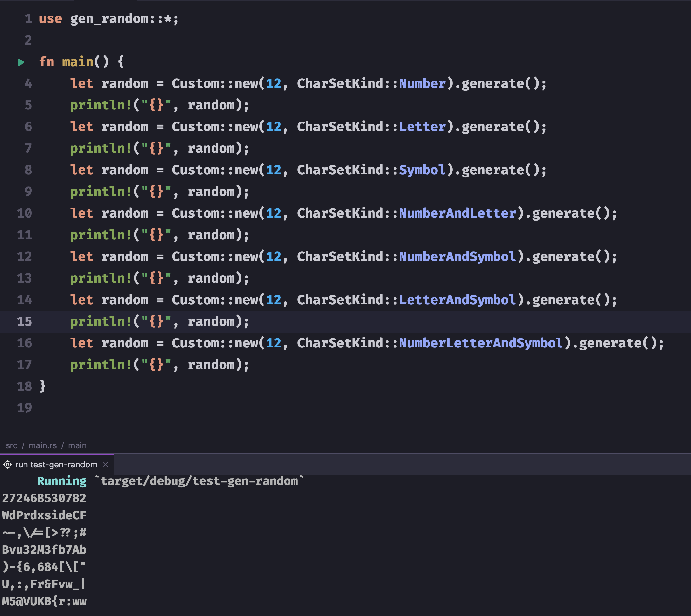Viewport: 691px width, 616px height.
Task: Click the fn keyword
Action: 47,62
